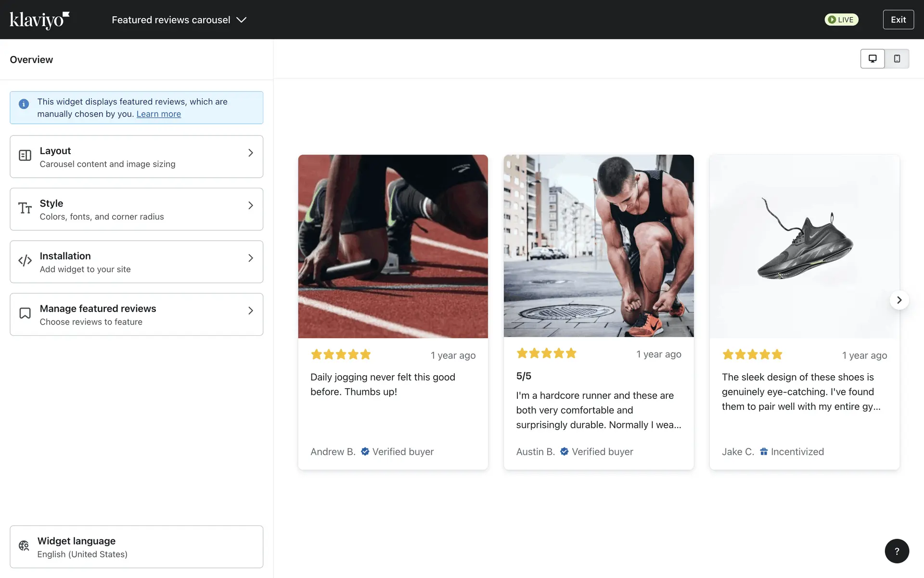Click the Manage featured reviews bookmark icon
Viewport: 924px width, 578px height.
click(x=25, y=313)
